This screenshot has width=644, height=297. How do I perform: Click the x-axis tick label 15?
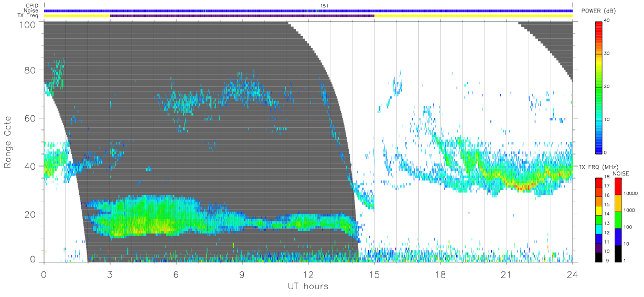pyautogui.click(x=374, y=274)
